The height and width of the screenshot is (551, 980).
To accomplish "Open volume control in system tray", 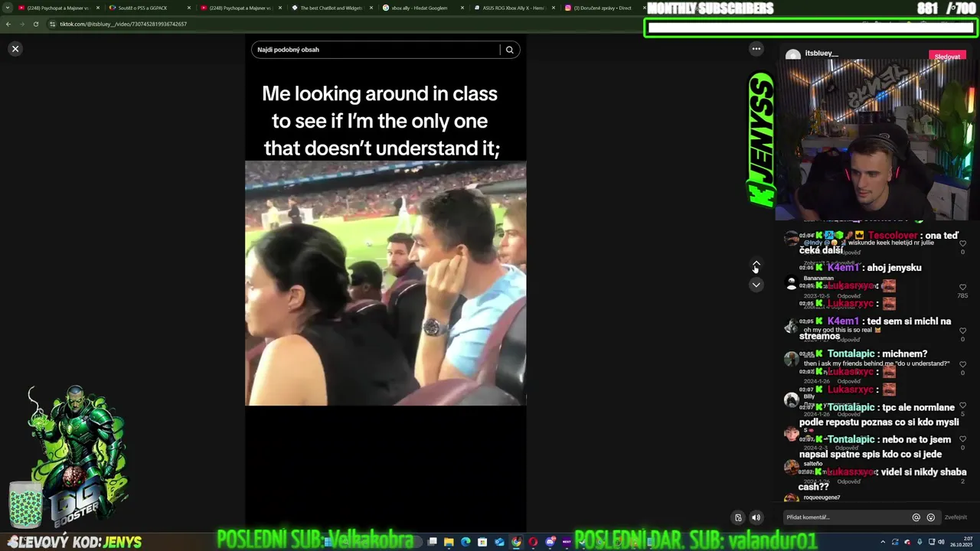I will 941,542.
